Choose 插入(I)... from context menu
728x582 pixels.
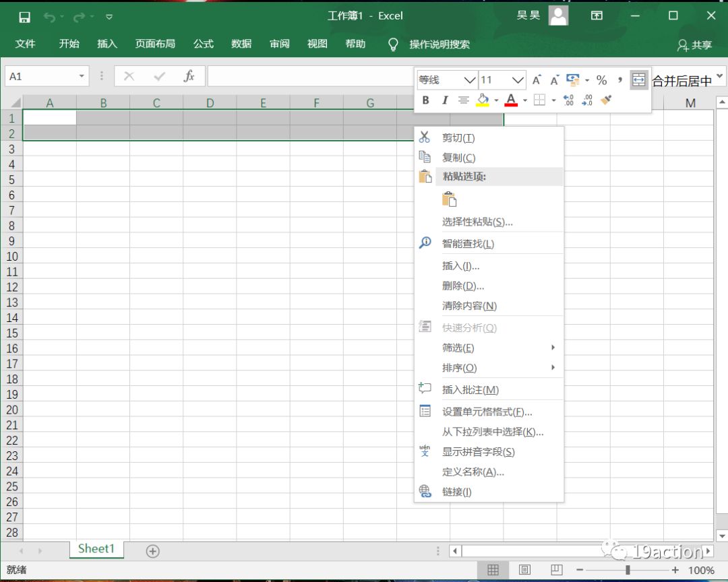489,265
